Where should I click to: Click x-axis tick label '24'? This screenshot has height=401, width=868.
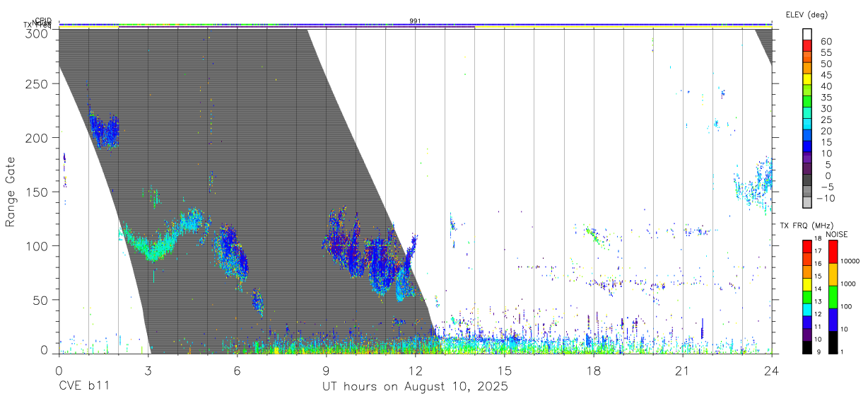(x=771, y=371)
